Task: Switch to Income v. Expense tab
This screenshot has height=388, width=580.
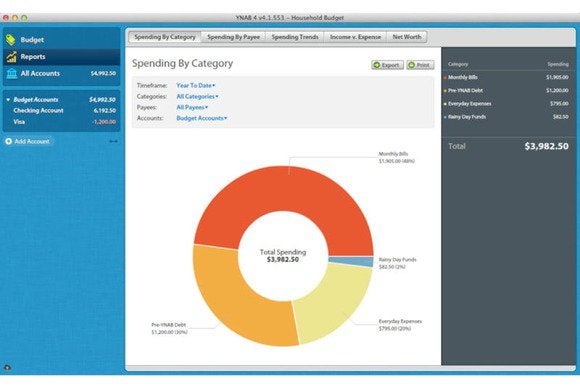Action: pyautogui.click(x=355, y=37)
